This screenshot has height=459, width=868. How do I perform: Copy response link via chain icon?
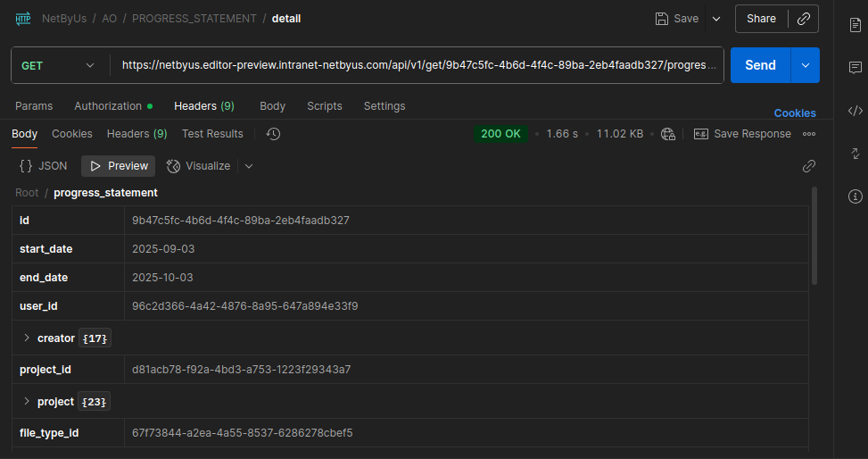pyautogui.click(x=809, y=166)
